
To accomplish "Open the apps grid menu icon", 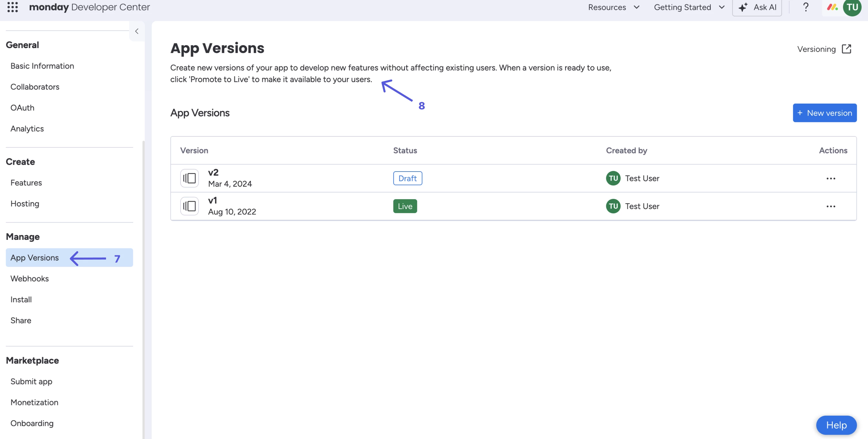I will point(12,7).
